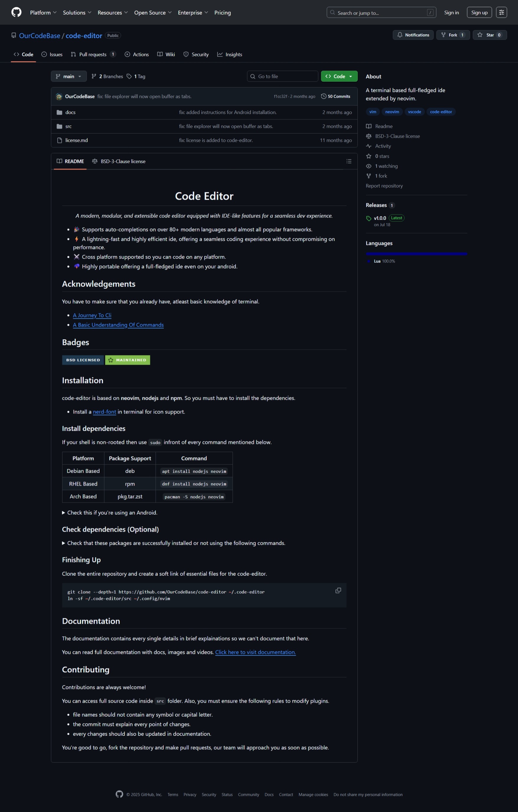Click the commit history clock icon
The image size is (518, 812).
pyautogui.click(x=323, y=97)
